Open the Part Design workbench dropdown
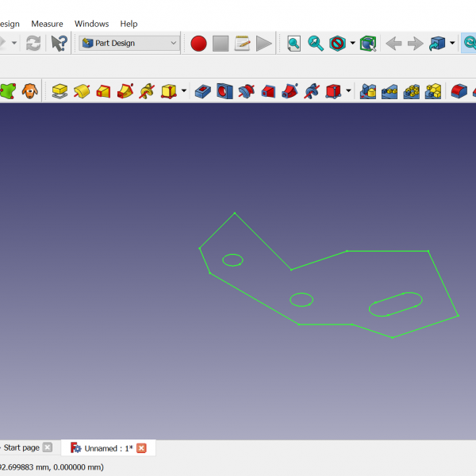This screenshot has height=476, width=476. coord(130,44)
